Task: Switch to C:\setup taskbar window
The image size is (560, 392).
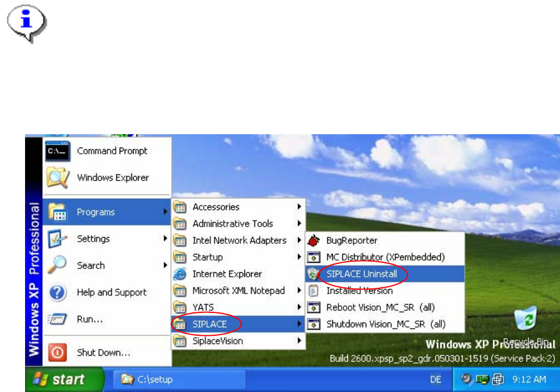Action: point(179,379)
